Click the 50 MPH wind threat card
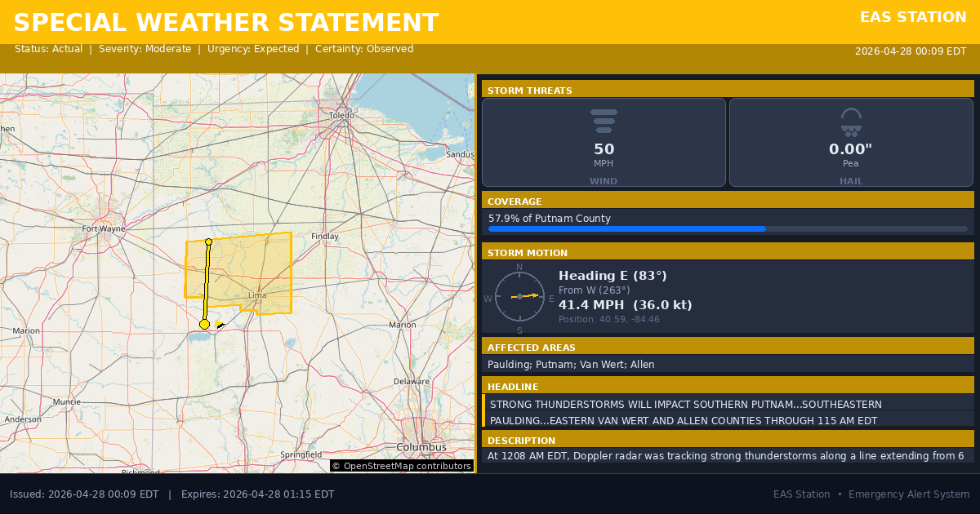 (x=604, y=143)
